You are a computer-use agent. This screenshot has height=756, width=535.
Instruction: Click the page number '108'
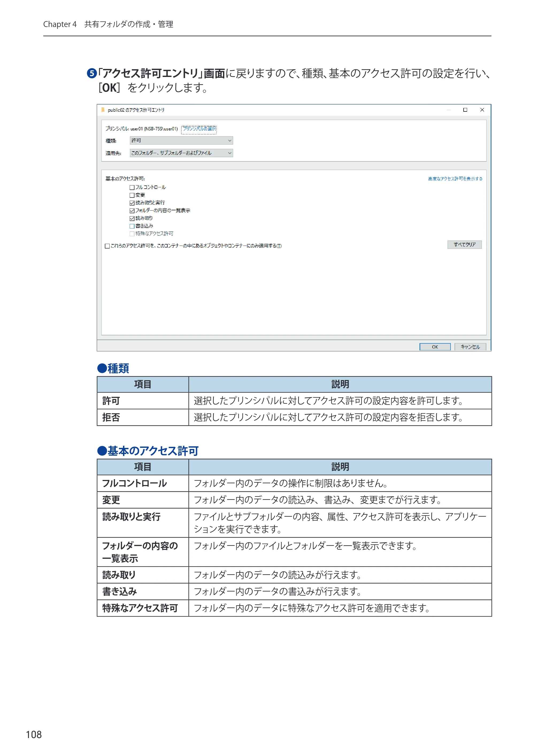click(x=34, y=735)
